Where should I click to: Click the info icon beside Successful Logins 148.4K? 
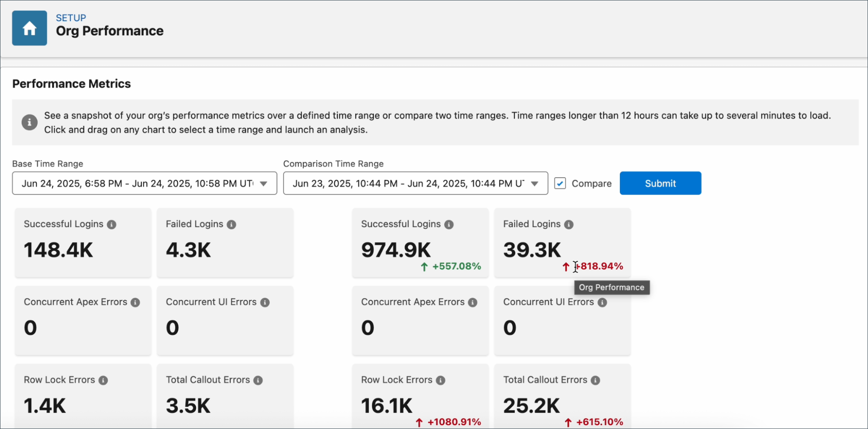click(112, 224)
